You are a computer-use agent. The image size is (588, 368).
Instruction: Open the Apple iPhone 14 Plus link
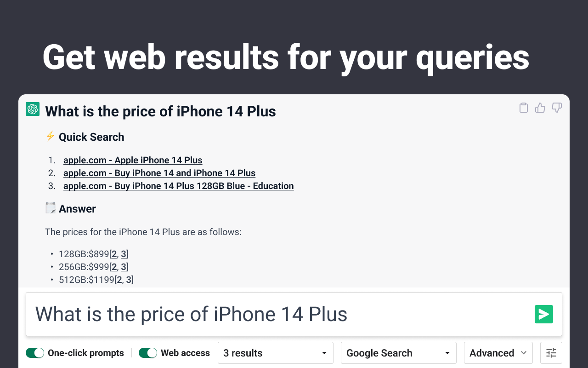pos(133,160)
